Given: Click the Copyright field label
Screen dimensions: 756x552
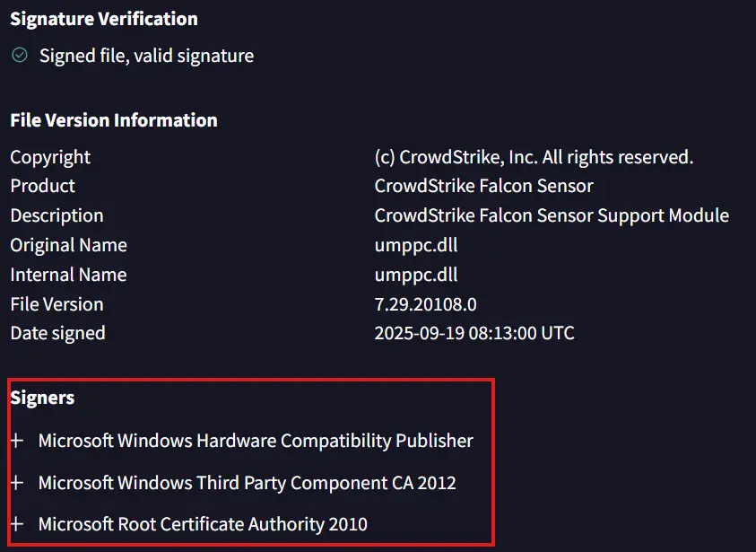Looking at the screenshot, I should (50, 157).
